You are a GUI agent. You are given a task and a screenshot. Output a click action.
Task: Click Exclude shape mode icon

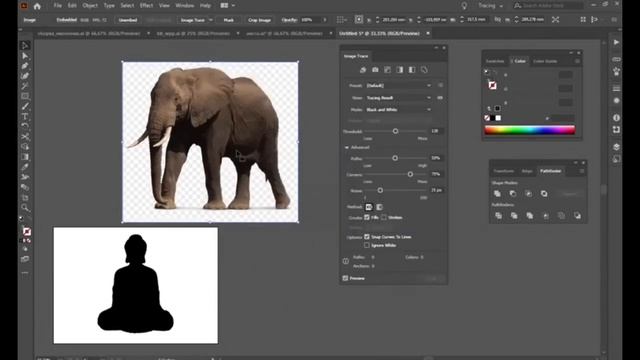(544, 193)
